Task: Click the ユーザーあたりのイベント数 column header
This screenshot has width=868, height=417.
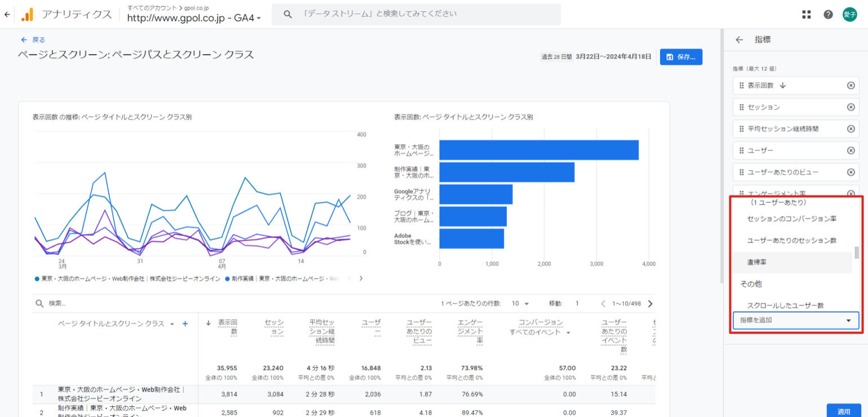Action: tap(614, 336)
